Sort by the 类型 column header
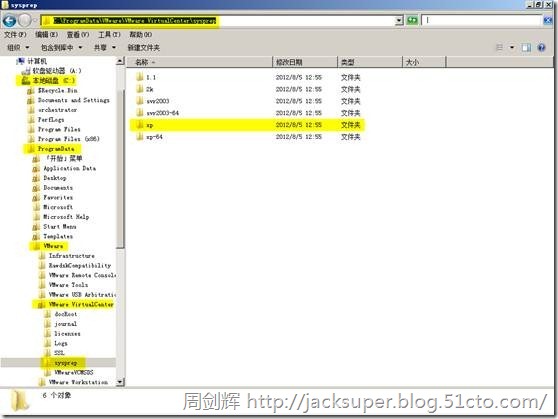 pos(370,62)
